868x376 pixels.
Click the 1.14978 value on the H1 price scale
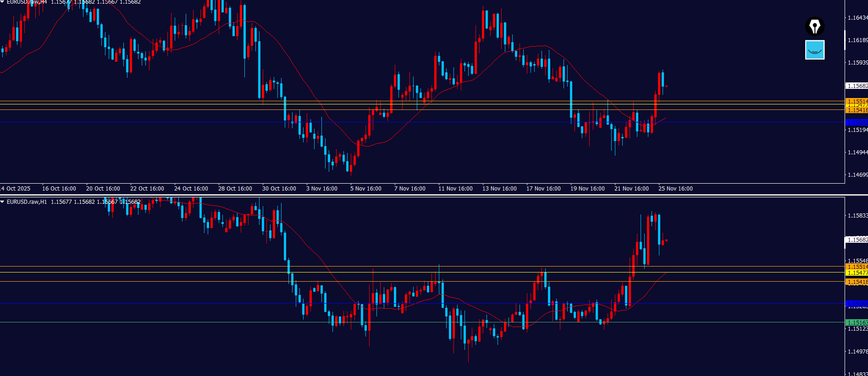click(x=857, y=352)
